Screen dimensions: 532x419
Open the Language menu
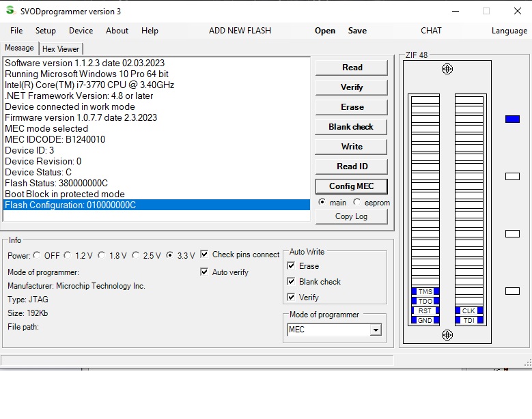point(509,31)
